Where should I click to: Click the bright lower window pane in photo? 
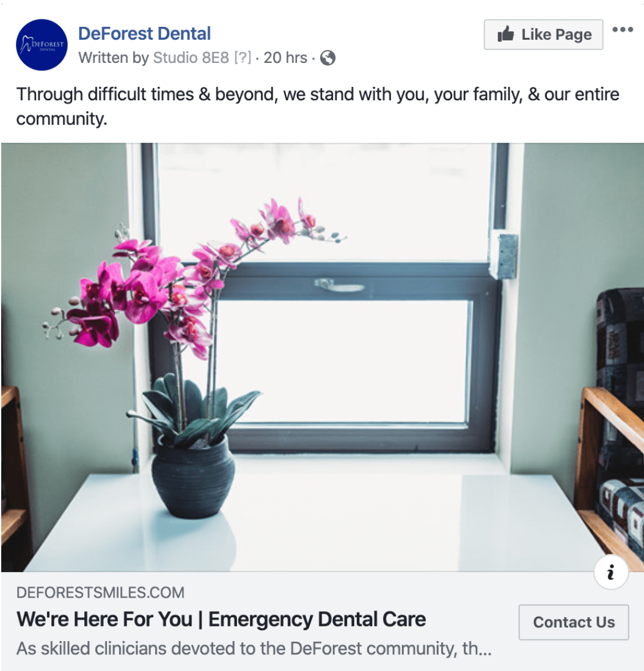click(x=342, y=362)
